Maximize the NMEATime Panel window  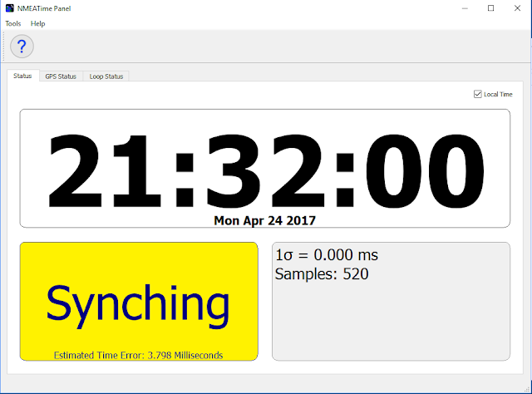490,8
